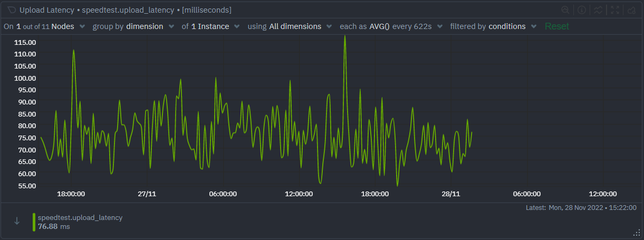The image size is (644, 240).
Task: Open the chart information icon
Action: [x=582, y=10]
